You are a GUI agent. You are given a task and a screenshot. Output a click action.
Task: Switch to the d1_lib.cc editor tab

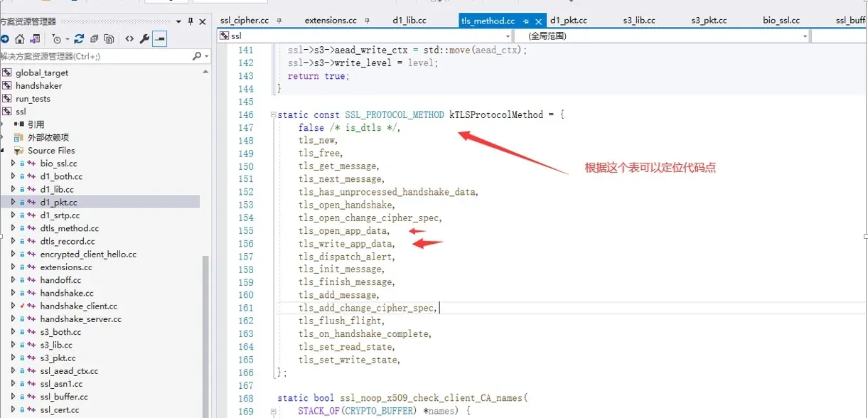[409, 21]
